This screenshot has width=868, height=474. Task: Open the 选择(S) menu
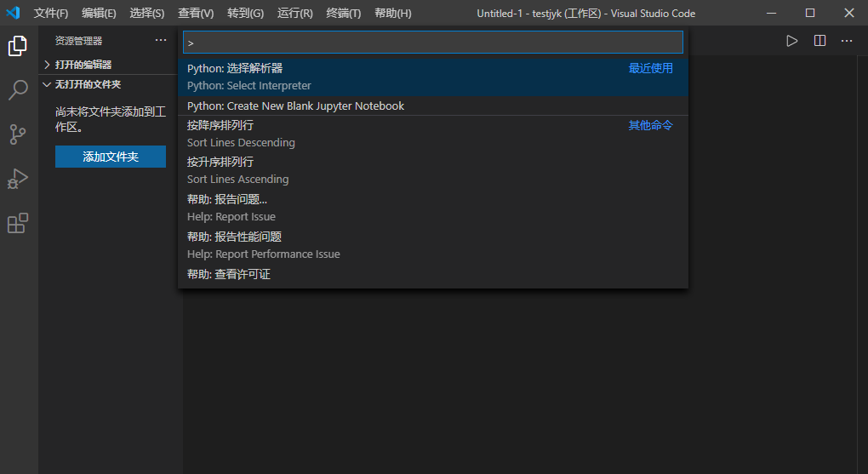pos(147,14)
